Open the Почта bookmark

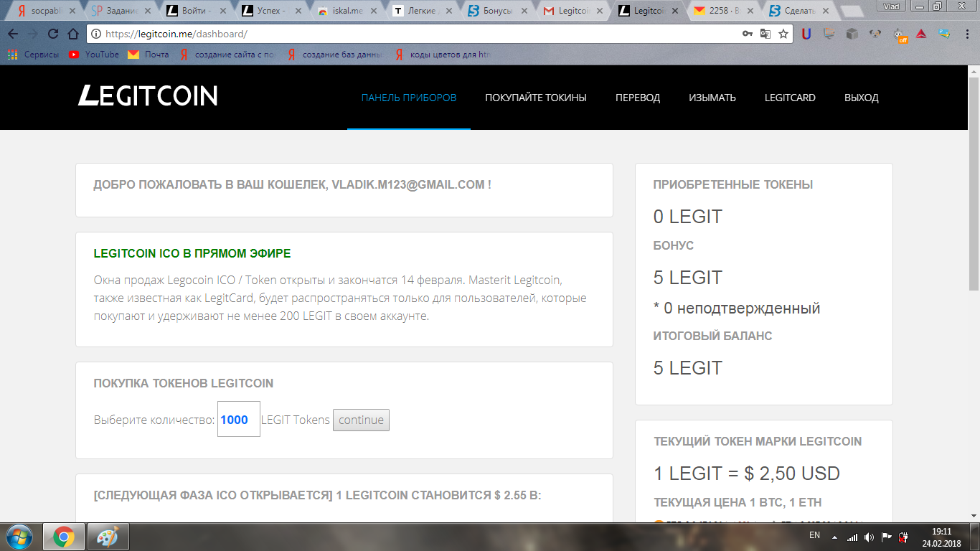pyautogui.click(x=149, y=55)
